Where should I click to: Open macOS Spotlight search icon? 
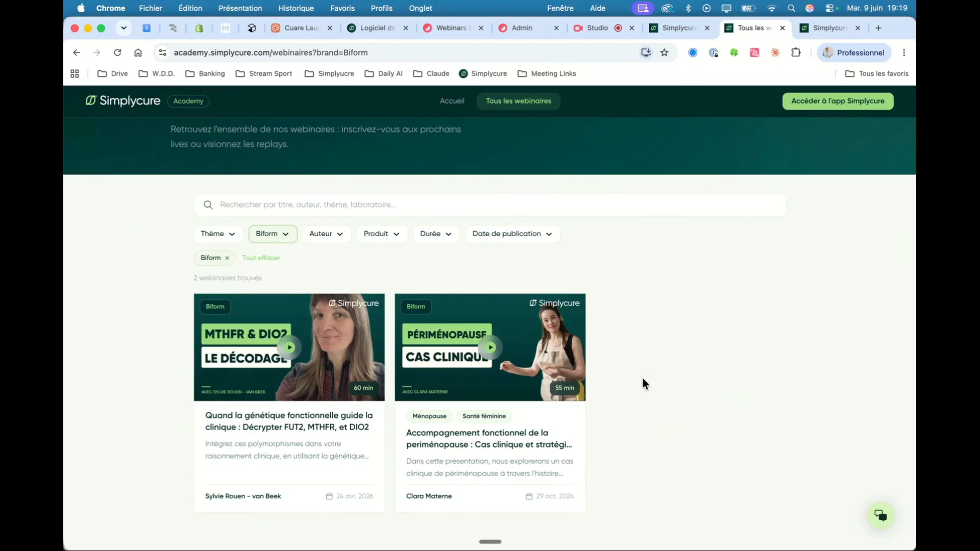(x=791, y=8)
